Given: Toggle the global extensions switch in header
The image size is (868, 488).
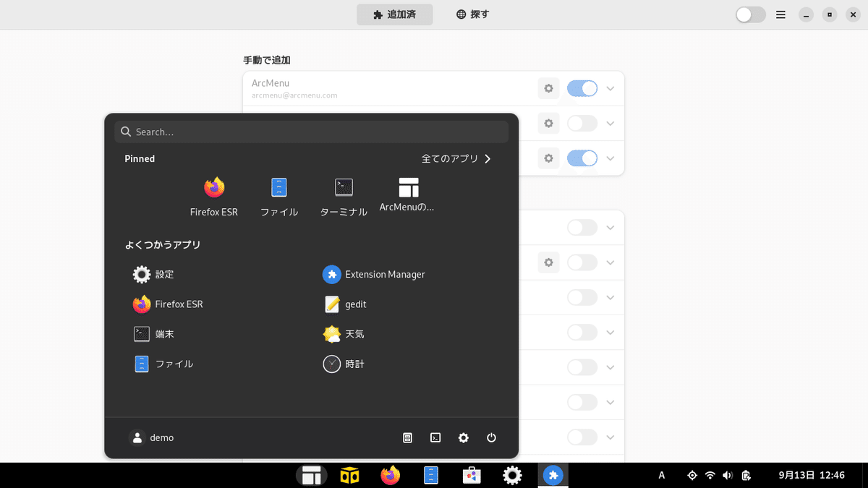Looking at the screenshot, I should tap(751, 14).
